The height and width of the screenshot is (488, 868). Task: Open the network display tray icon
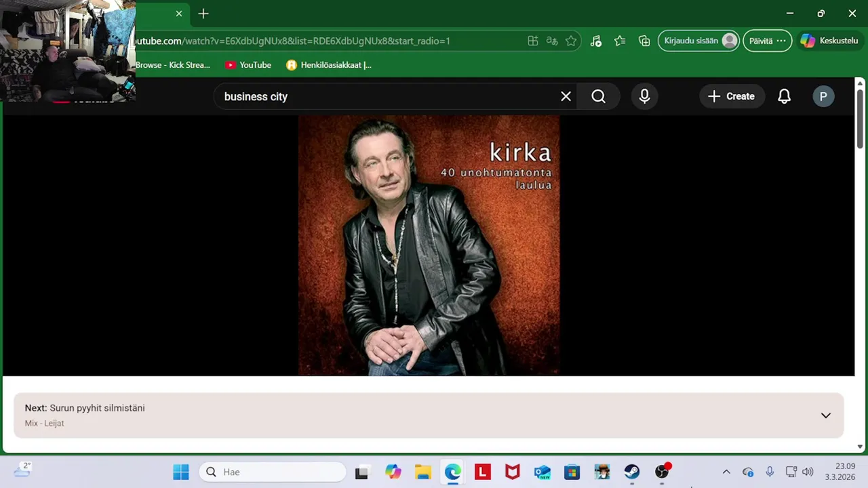pyautogui.click(x=791, y=472)
